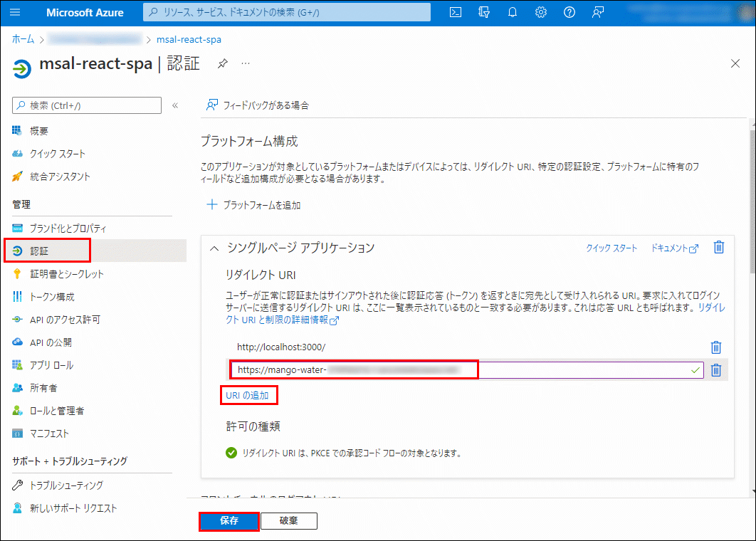This screenshot has height=541, width=756.
Task: Open the Azure portal hamburger menu
Action: (15, 12)
